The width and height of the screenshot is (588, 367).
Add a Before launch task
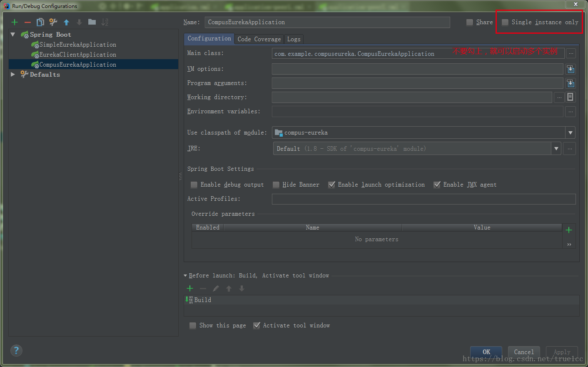click(x=190, y=288)
